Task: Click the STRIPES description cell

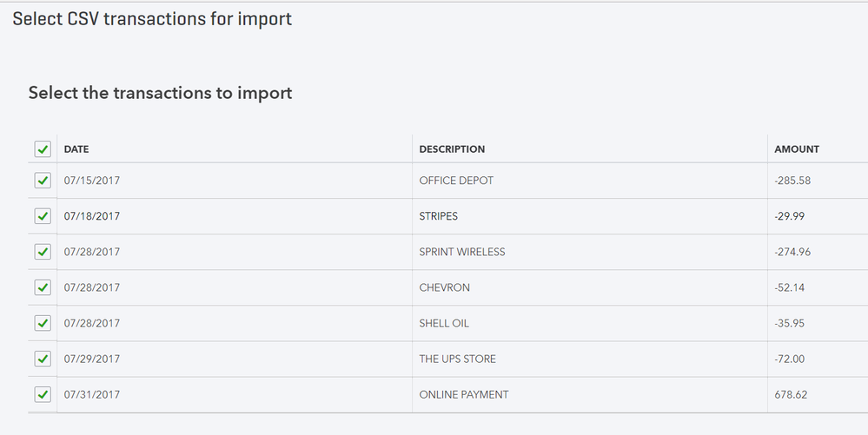Action: (439, 216)
